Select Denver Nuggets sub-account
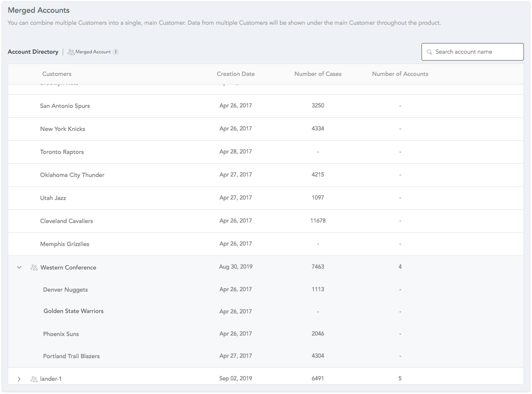The height and width of the screenshot is (394, 532). (x=65, y=290)
